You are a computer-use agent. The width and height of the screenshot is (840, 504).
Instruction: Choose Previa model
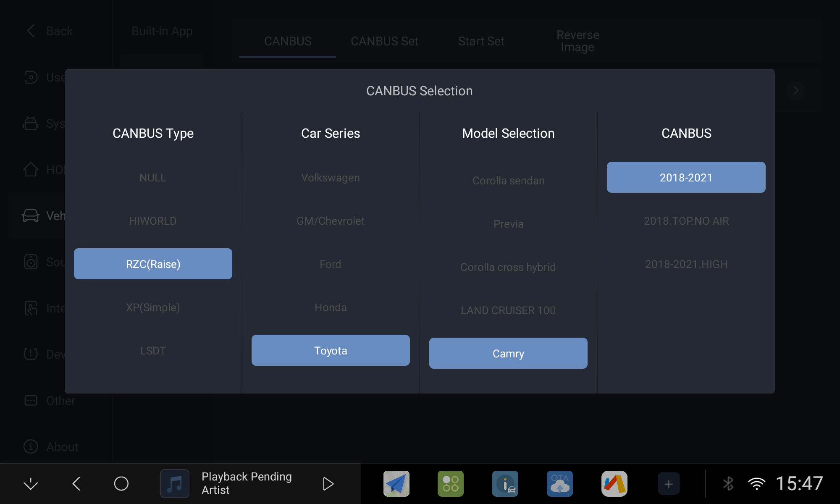tap(508, 224)
